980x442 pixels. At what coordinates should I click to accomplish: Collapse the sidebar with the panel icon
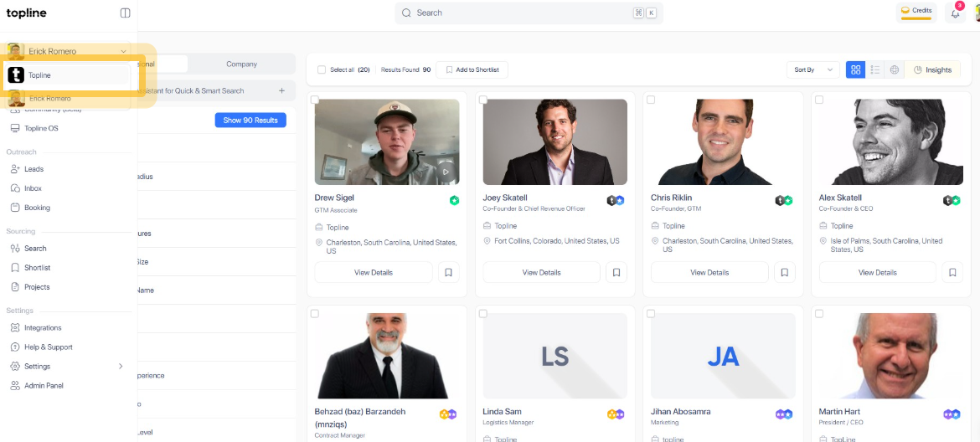click(125, 13)
